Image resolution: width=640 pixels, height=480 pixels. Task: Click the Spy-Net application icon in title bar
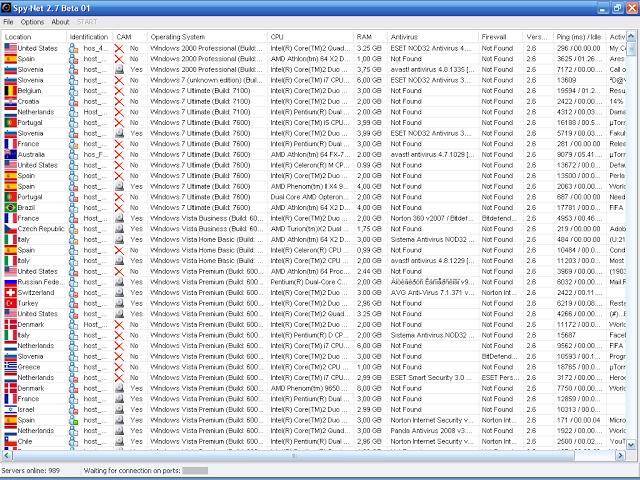[6, 7]
